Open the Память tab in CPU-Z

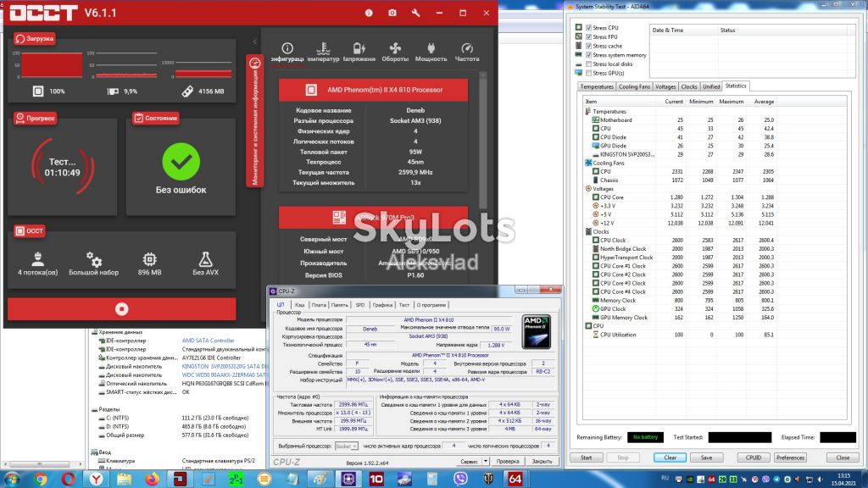(339, 305)
